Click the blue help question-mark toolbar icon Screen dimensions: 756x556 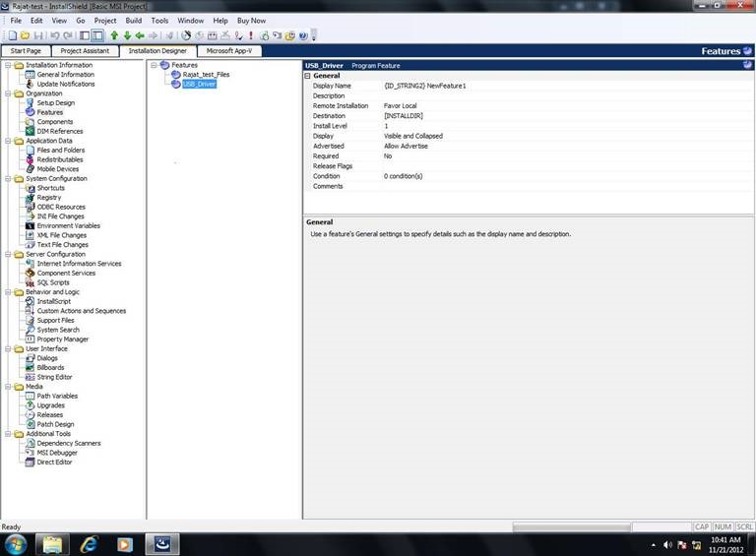[303, 35]
